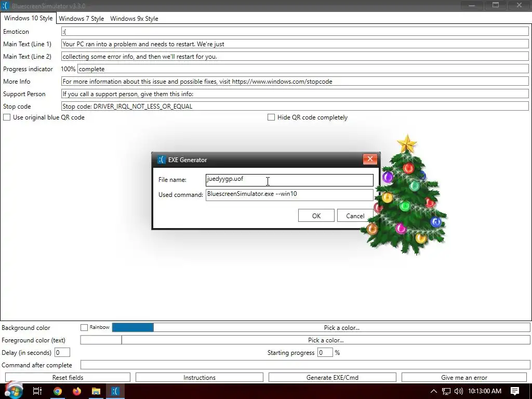Launch Firefox from the taskbar
This screenshot has width=532, height=399.
coord(77,391)
